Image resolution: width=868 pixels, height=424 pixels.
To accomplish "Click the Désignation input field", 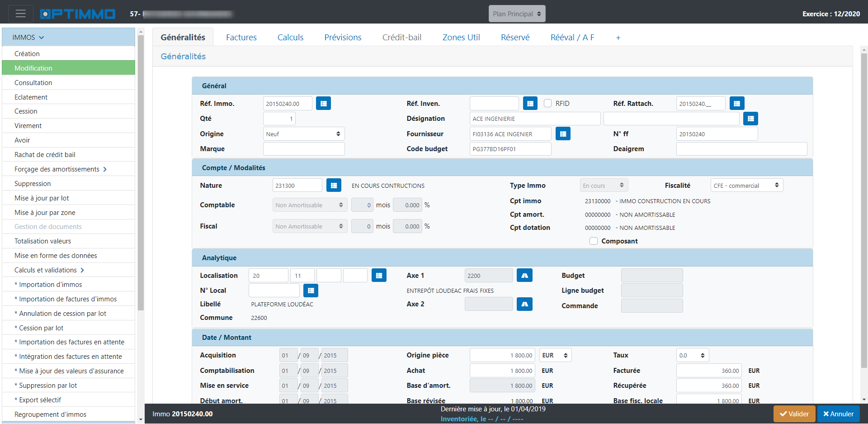I will (535, 119).
